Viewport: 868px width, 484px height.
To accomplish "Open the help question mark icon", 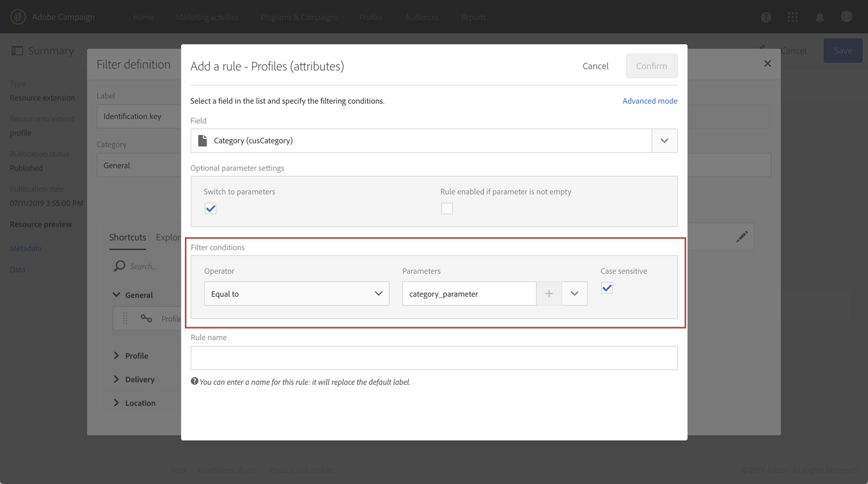I will tap(766, 17).
